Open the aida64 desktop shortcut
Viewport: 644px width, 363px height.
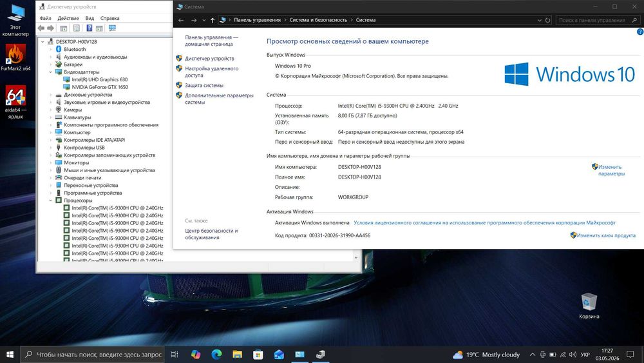tap(15, 102)
